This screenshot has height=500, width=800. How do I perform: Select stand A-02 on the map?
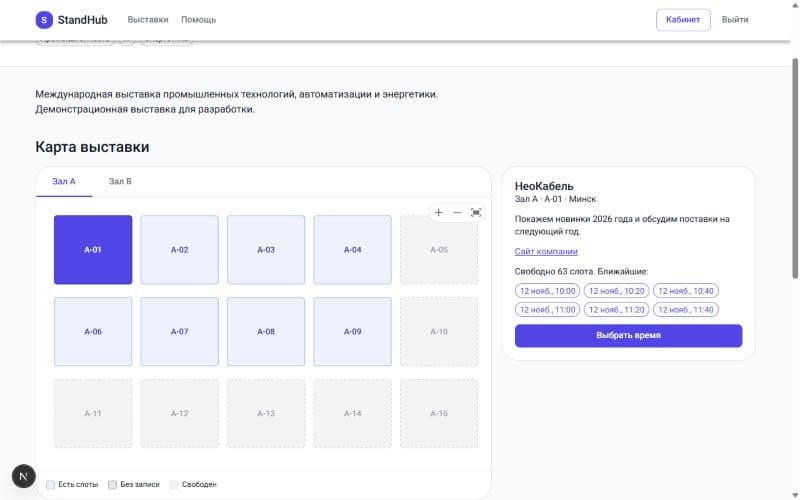click(x=180, y=250)
